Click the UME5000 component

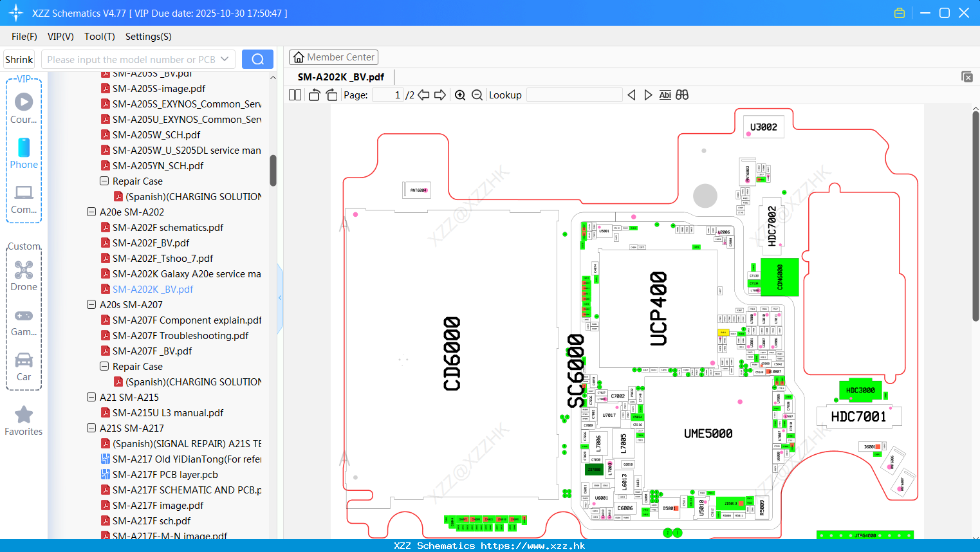click(x=708, y=434)
